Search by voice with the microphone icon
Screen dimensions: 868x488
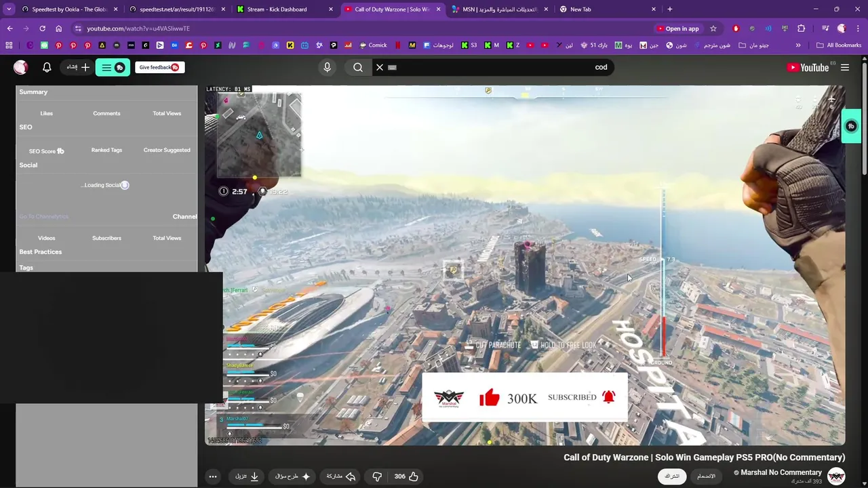[327, 67]
